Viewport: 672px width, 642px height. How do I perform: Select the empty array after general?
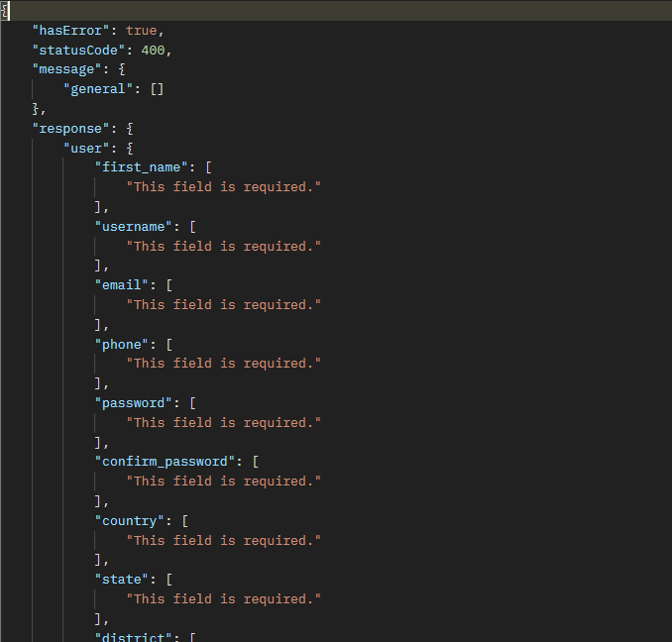point(157,88)
